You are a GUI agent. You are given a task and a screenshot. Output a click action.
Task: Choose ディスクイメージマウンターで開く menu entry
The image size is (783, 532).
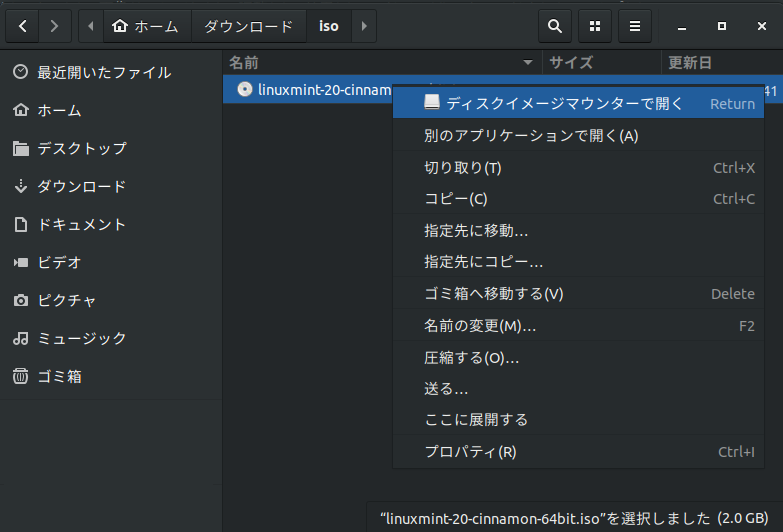pyautogui.click(x=578, y=103)
